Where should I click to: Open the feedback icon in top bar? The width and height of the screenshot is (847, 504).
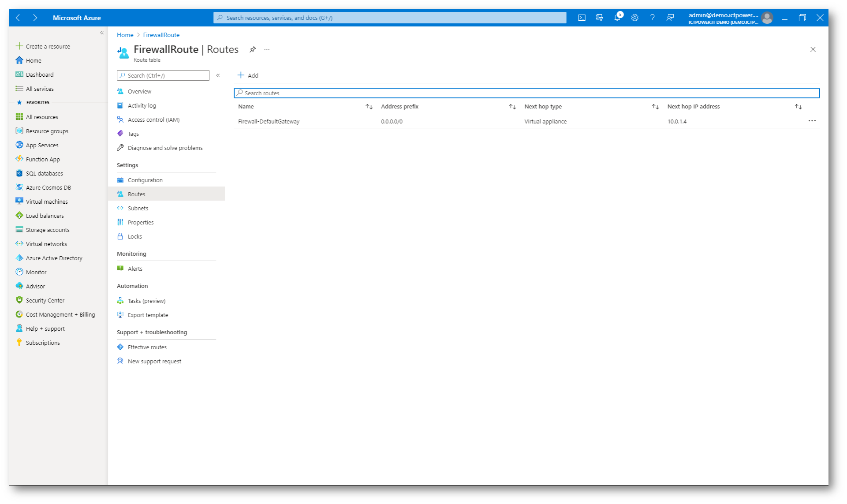670,18
